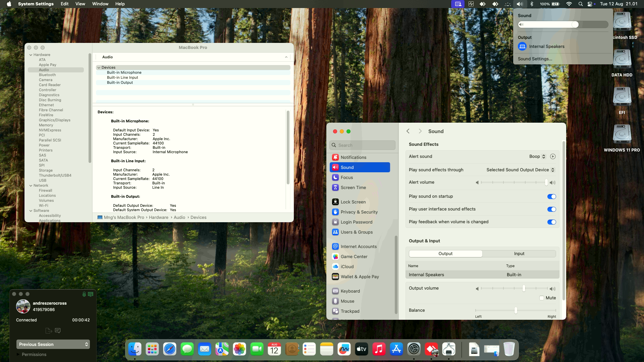Open the Window menu
Viewport: 644px width, 362px height.
pos(100,4)
